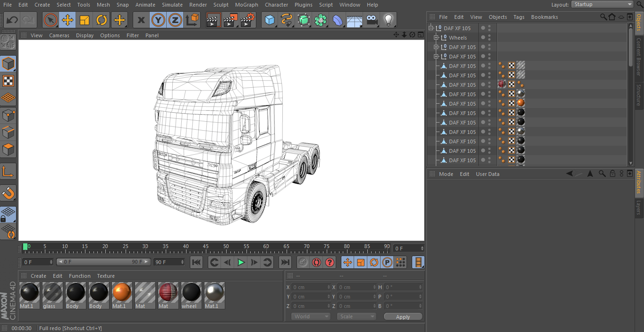Add a Light object using bulb icon
The image size is (644, 332).
(x=388, y=20)
